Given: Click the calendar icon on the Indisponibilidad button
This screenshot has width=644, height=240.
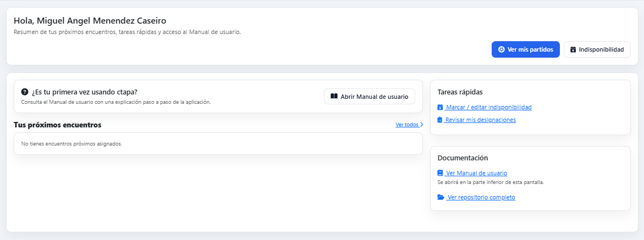Looking at the screenshot, I should pyautogui.click(x=573, y=49).
